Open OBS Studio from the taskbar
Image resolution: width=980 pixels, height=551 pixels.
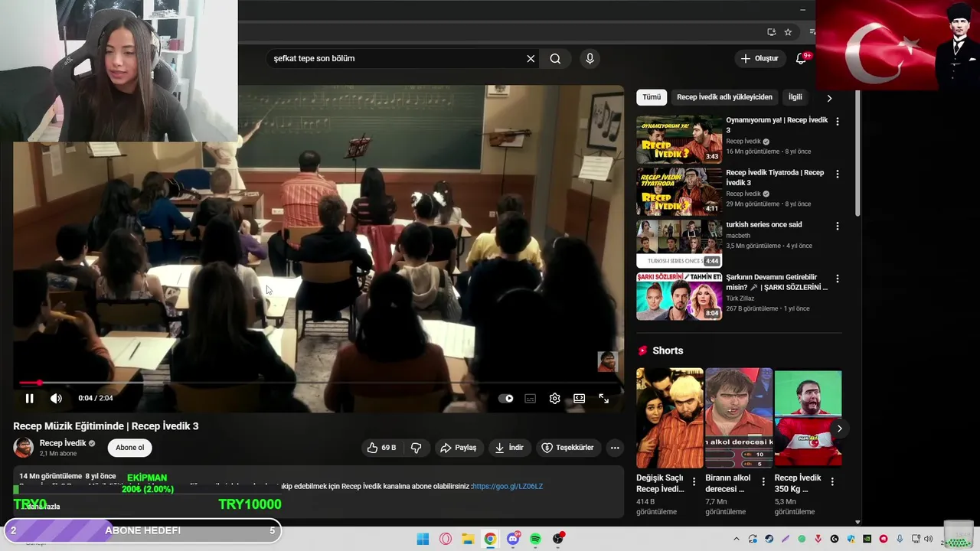[x=558, y=539]
